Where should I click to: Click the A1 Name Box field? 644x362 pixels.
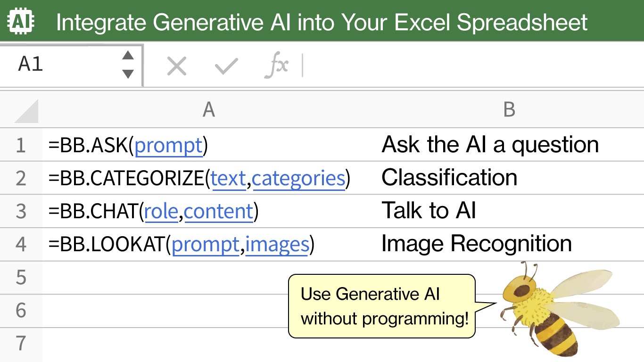(61, 65)
